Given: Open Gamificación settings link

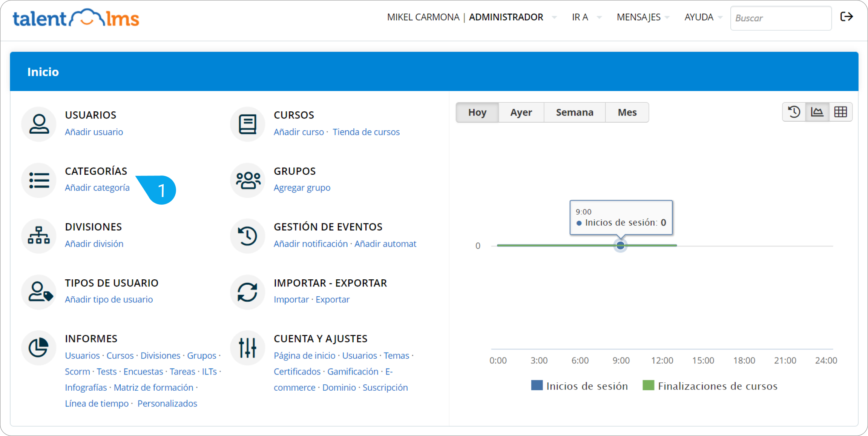Looking at the screenshot, I should pos(353,371).
